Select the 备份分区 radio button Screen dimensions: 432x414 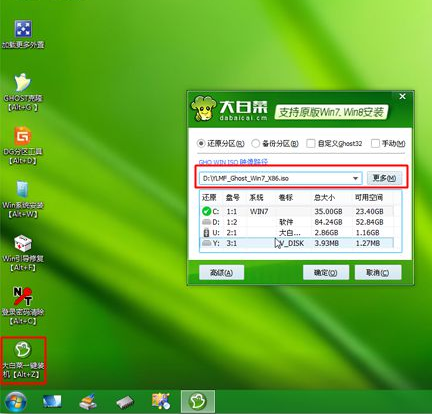point(255,144)
